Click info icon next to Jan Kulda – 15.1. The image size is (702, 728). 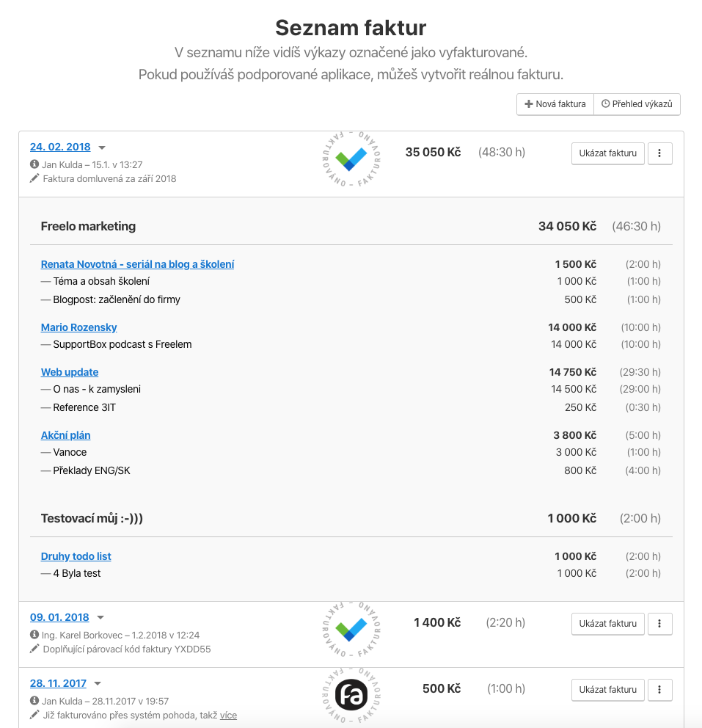pos(34,164)
